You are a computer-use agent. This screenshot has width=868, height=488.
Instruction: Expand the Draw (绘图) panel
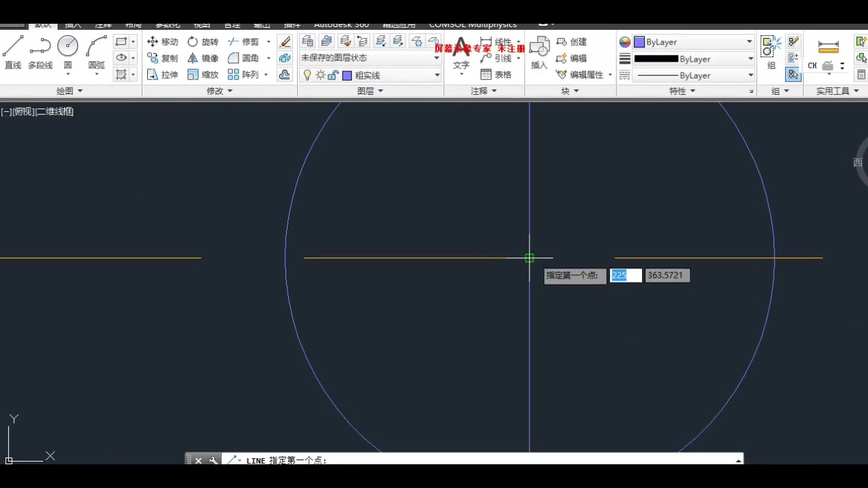(70, 91)
